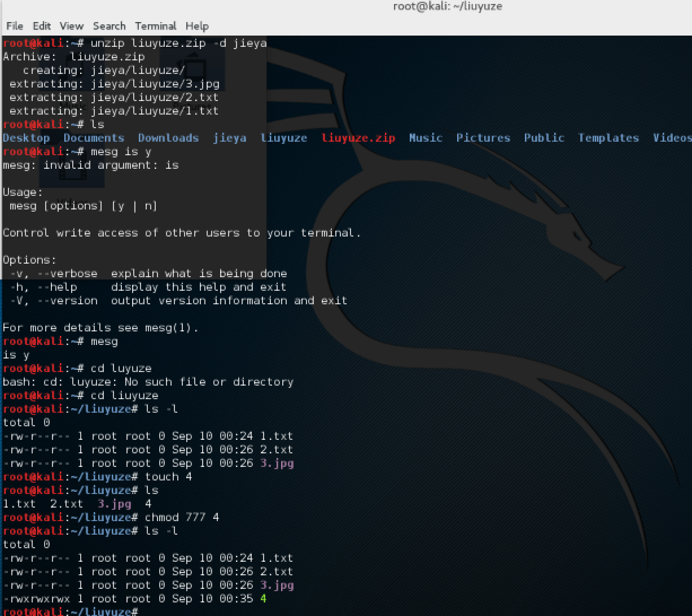
Task: Click the red liuyuze.zip entry in ls output
Action: [358, 138]
